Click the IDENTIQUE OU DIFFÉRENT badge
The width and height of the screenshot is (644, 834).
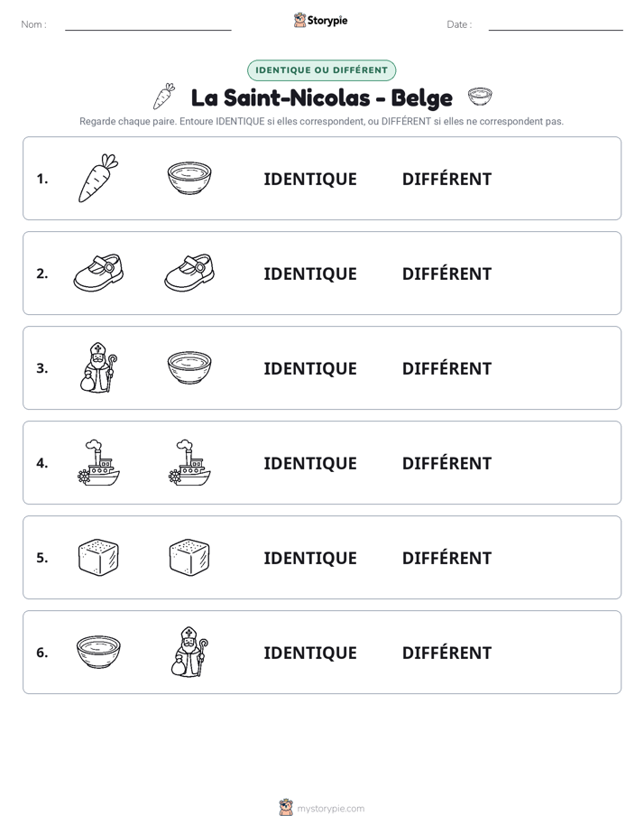321,70
